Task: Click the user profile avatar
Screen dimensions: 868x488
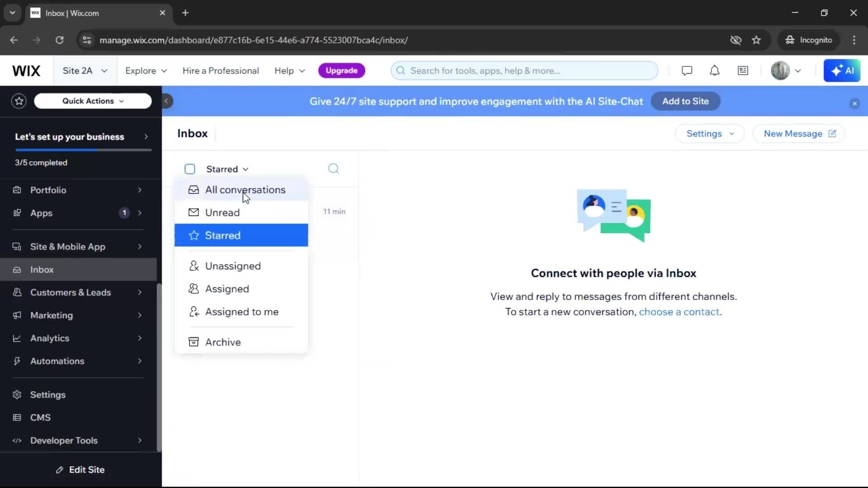Action: 780,71
